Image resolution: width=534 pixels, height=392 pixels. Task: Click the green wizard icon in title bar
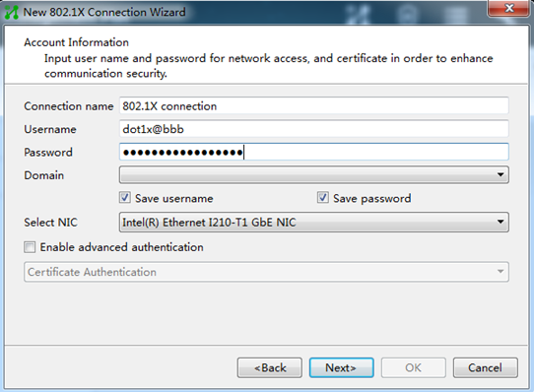pyautogui.click(x=12, y=12)
